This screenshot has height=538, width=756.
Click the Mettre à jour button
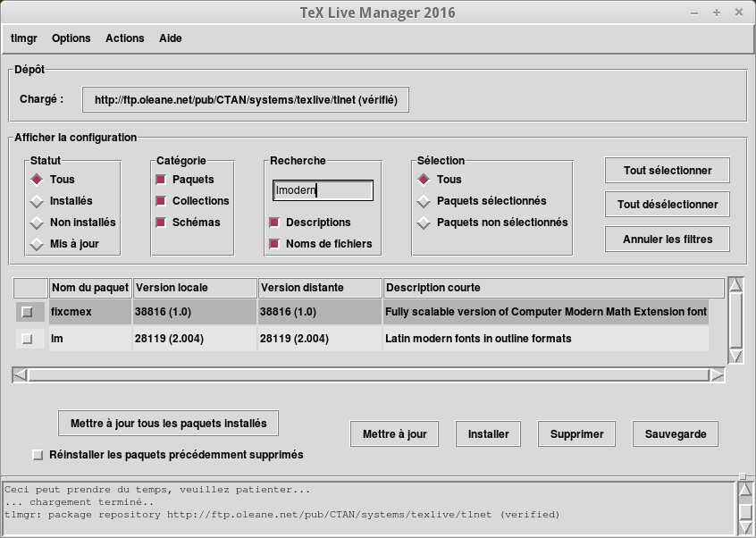(394, 433)
